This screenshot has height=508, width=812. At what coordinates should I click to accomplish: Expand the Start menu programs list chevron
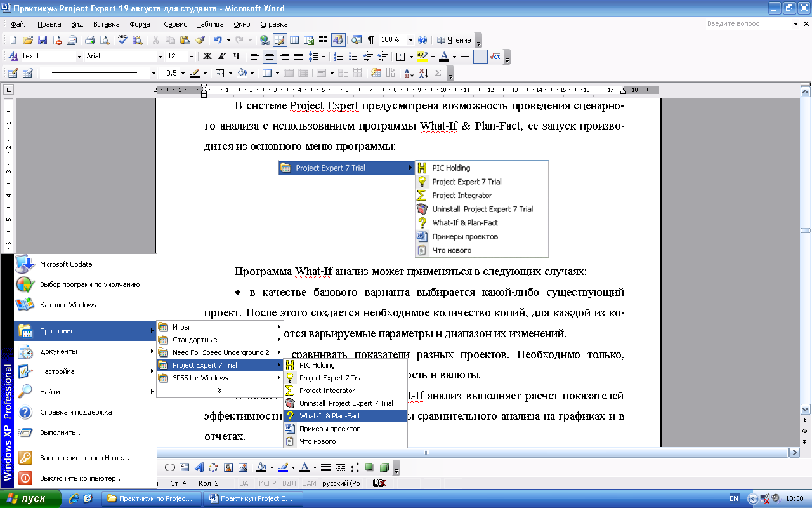[x=219, y=391]
